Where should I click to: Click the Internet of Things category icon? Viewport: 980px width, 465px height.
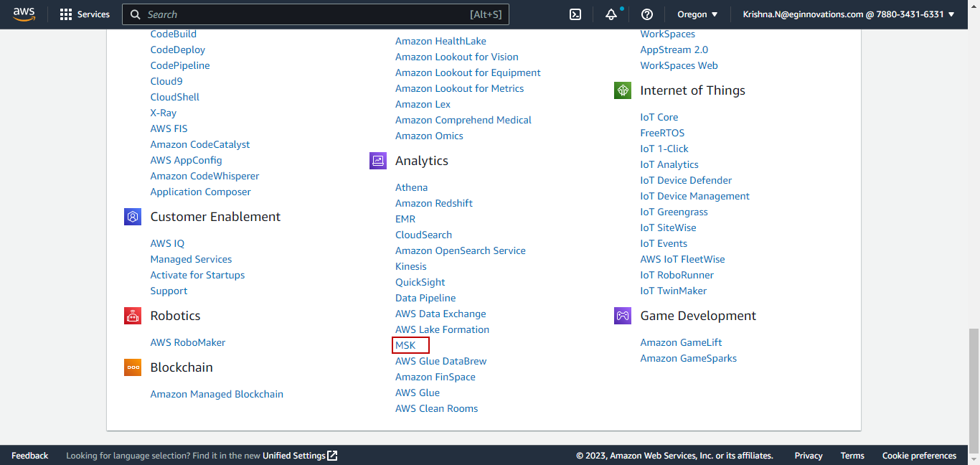(x=623, y=90)
